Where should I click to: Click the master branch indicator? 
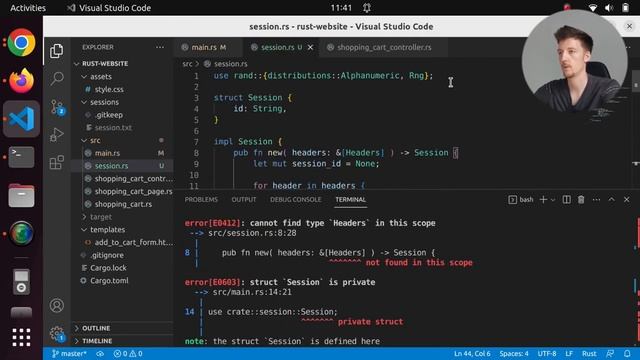[69, 353]
